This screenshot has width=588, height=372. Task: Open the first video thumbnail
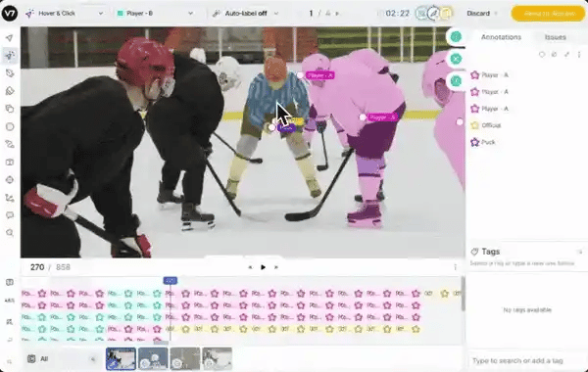(121, 359)
